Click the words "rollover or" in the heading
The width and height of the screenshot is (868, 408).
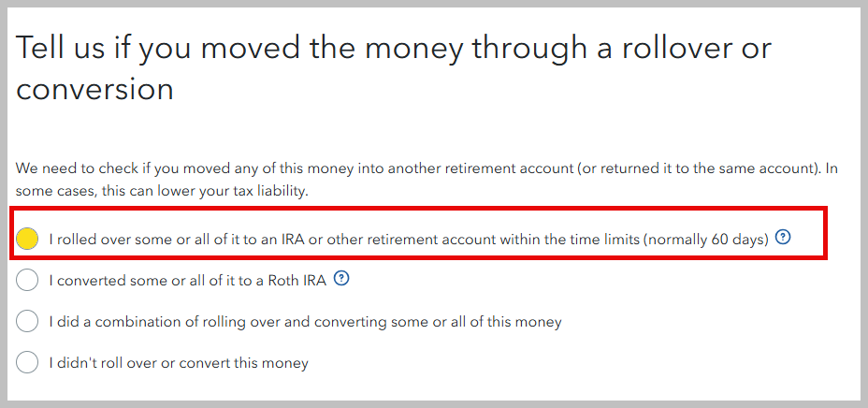coord(697,48)
